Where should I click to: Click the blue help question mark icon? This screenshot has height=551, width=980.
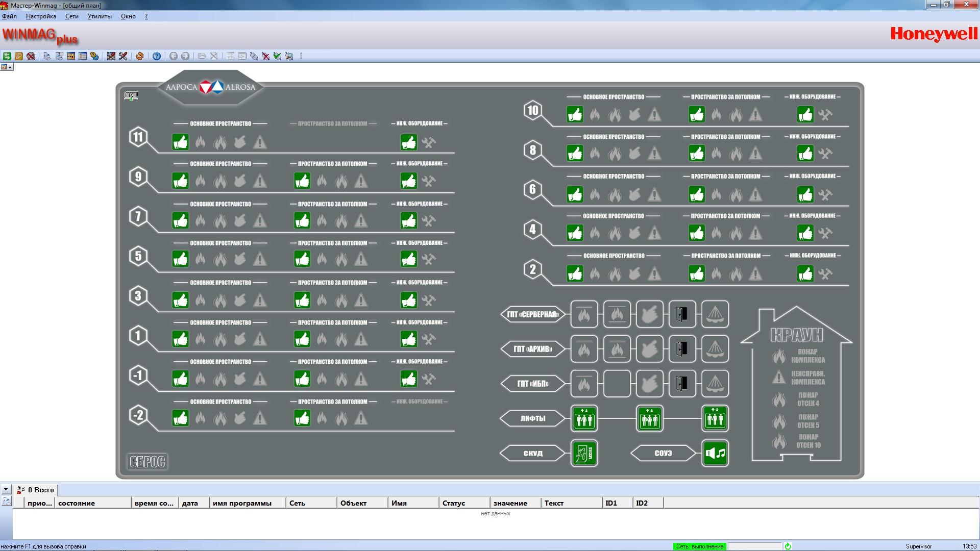click(x=157, y=56)
